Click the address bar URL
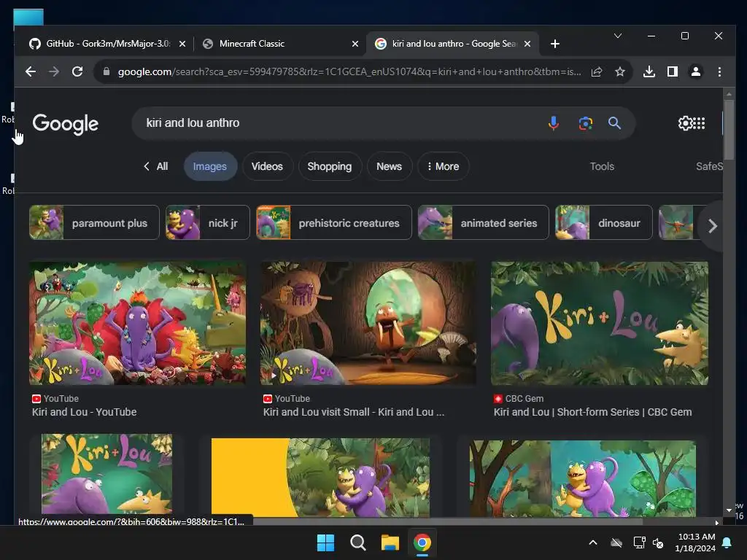 (x=349, y=72)
